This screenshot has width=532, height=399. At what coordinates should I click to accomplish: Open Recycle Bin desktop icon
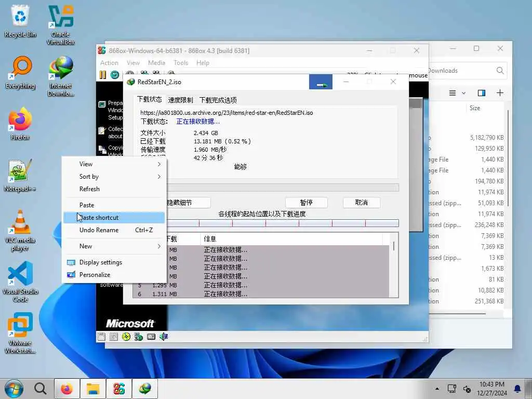tap(20, 21)
